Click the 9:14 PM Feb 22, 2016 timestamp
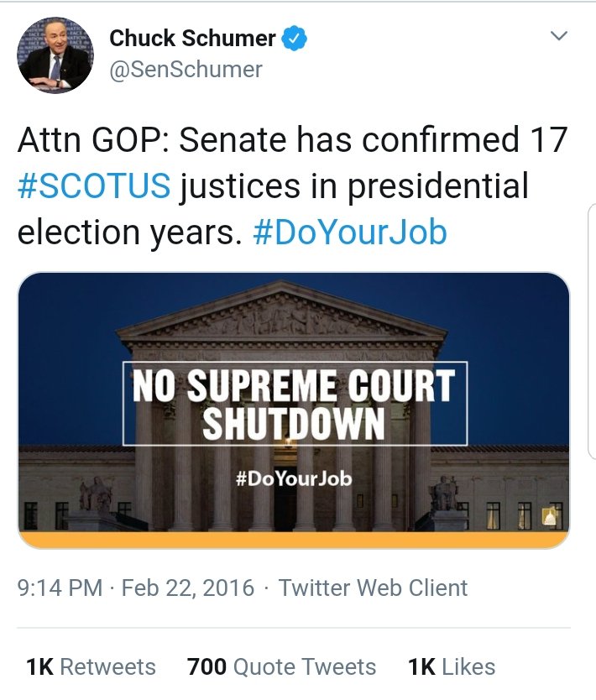596x700 pixels. click(x=135, y=588)
